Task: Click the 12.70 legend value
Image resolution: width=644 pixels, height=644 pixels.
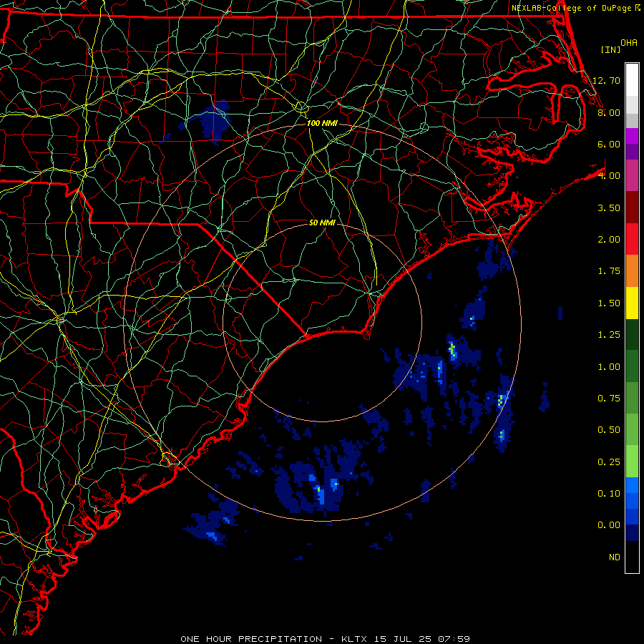Action: click(x=606, y=80)
